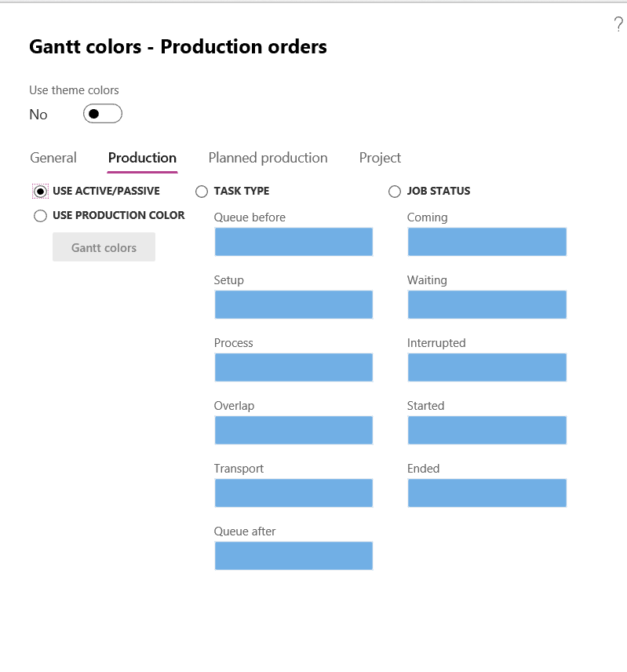Choose the Task Type radio button
The height and width of the screenshot is (672, 627).
202,192
